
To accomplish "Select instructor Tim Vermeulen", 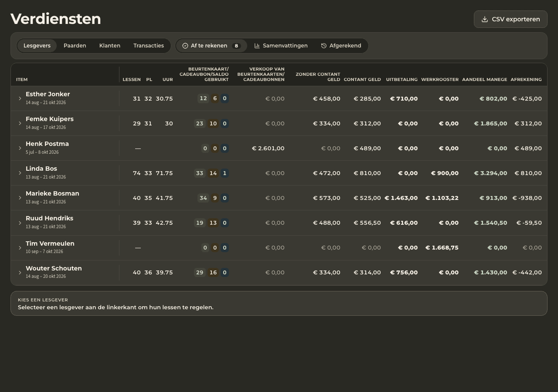I will pos(50,243).
